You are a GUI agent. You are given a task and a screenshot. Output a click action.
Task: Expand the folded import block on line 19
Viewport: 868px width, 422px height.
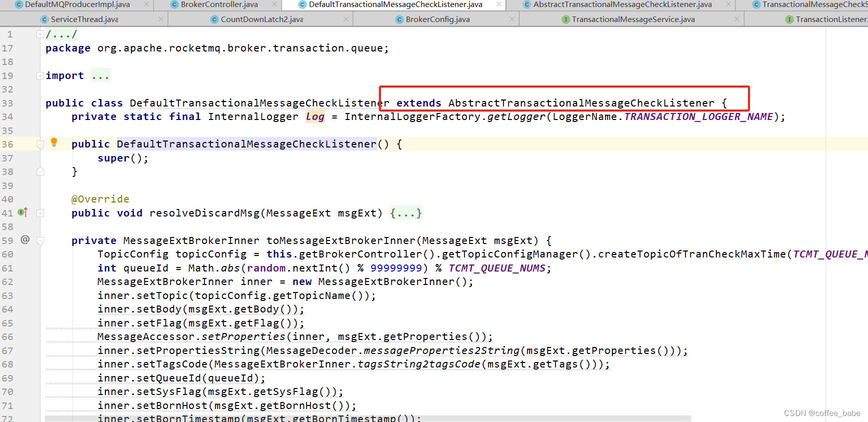pos(40,75)
